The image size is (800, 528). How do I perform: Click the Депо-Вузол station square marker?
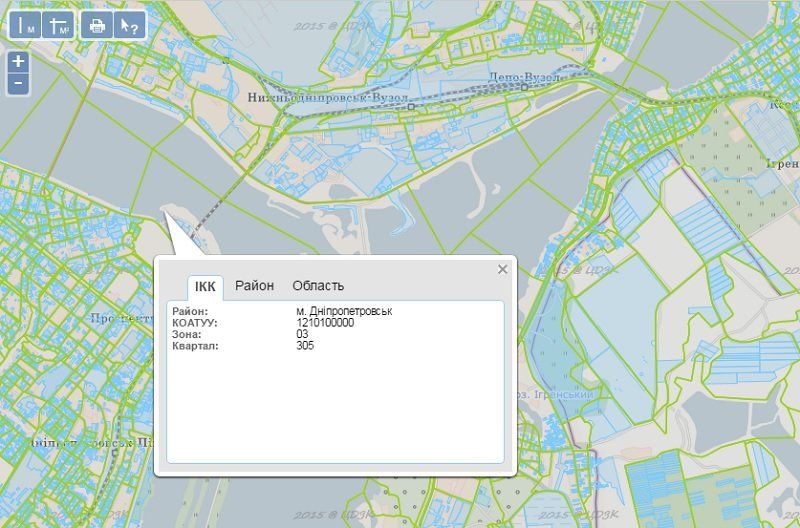pyautogui.click(x=524, y=88)
